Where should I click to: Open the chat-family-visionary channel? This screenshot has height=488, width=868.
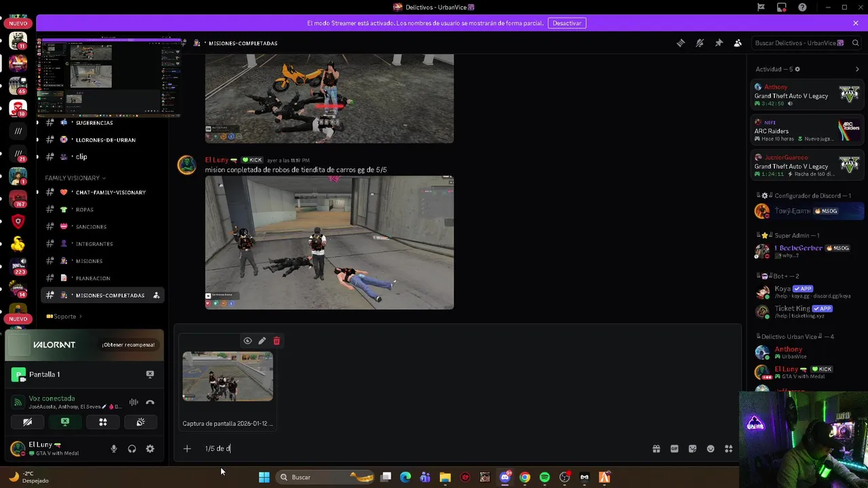pos(102,192)
